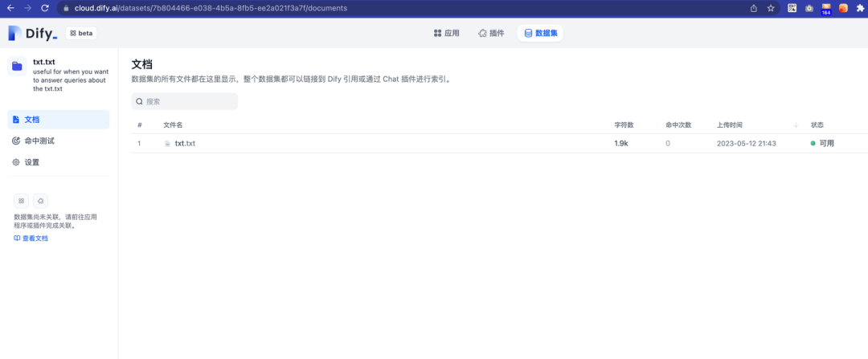Image resolution: width=868 pixels, height=359 pixels.
Task: Click the 1.9k character count cell
Action: pos(621,143)
